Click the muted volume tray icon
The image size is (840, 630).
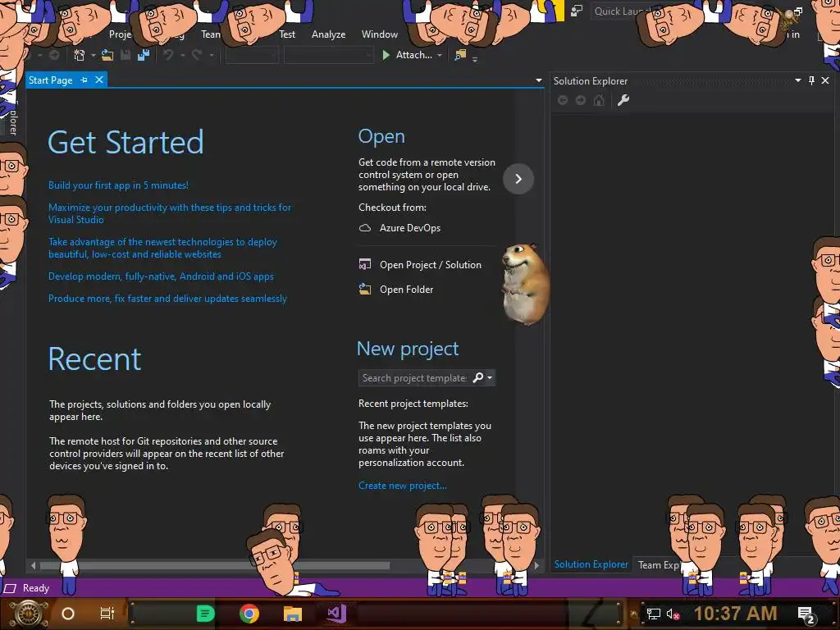click(x=673, y=614)
